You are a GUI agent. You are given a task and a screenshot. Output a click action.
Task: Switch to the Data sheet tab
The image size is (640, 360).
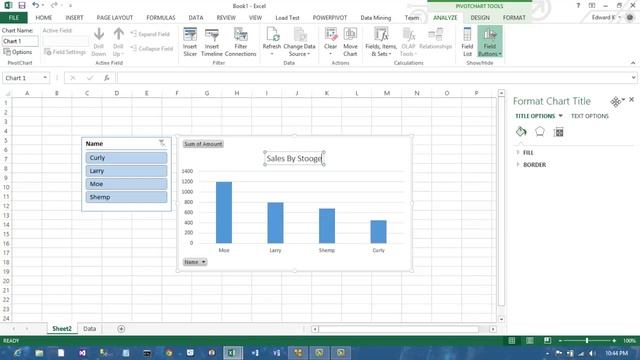[89, 329]
